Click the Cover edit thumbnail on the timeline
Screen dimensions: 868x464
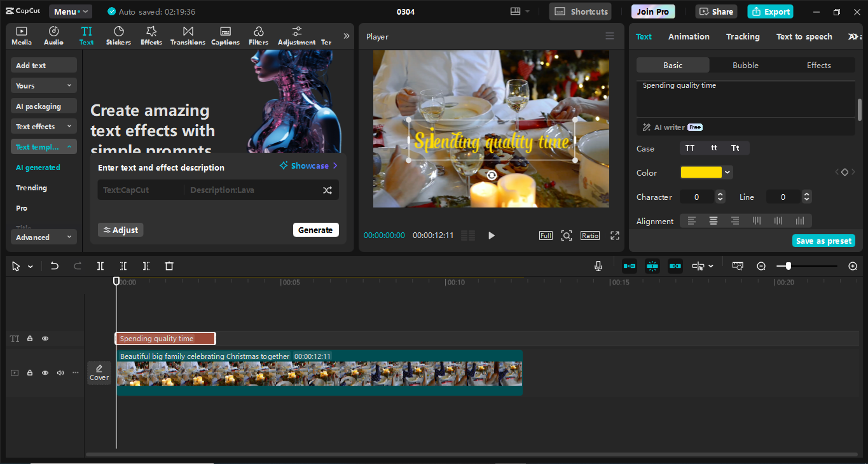click(99, 372)
